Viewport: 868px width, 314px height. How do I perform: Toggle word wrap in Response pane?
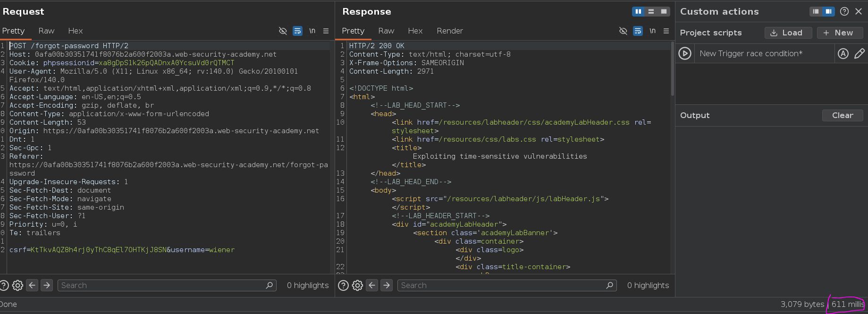coord(638,31)
